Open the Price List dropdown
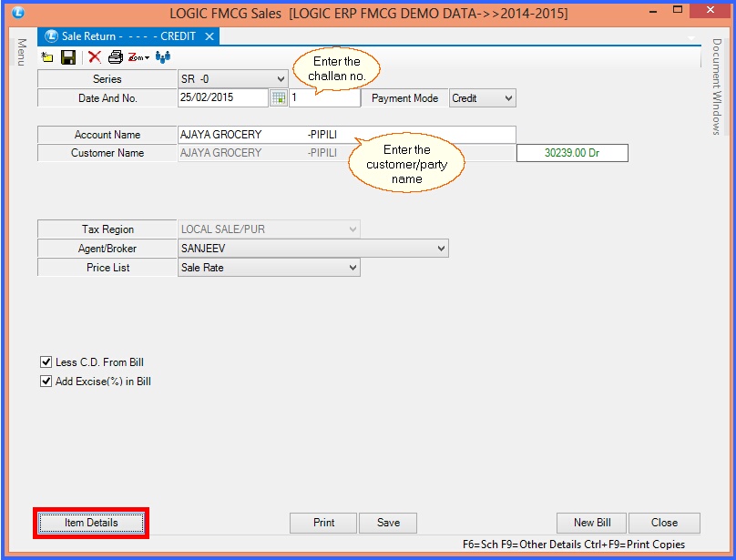The height and width of the screenshot is (560, 736). (x=353, y=268)
